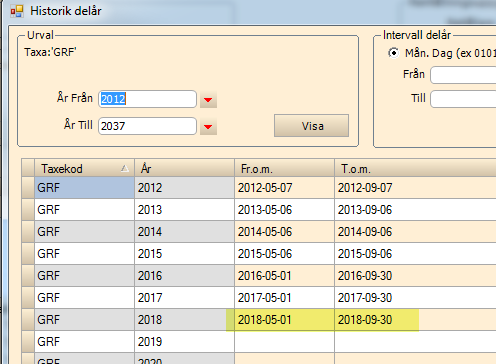Select the GRF cell in the 2018 row
This screenshot has height=364, width=496.
[x=84, y=320]
